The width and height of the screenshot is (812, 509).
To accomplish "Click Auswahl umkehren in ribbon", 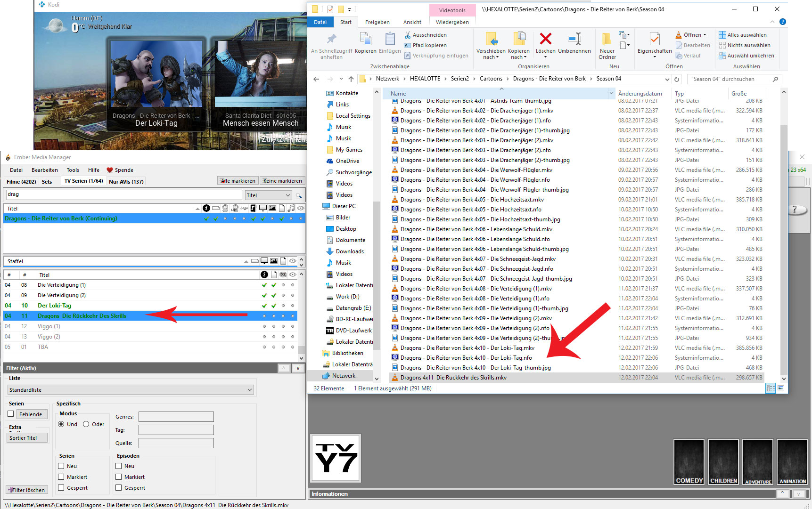I will coord(746,56).
